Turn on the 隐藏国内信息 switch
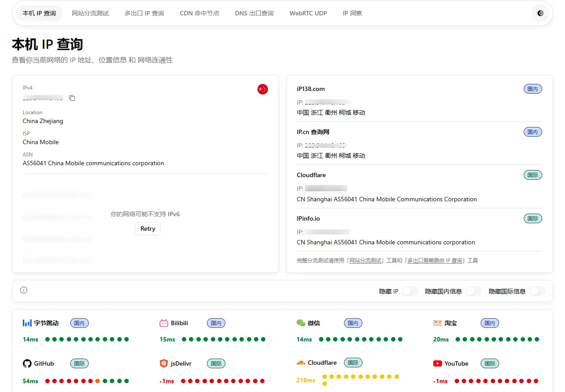 click(x=473, y=291)
